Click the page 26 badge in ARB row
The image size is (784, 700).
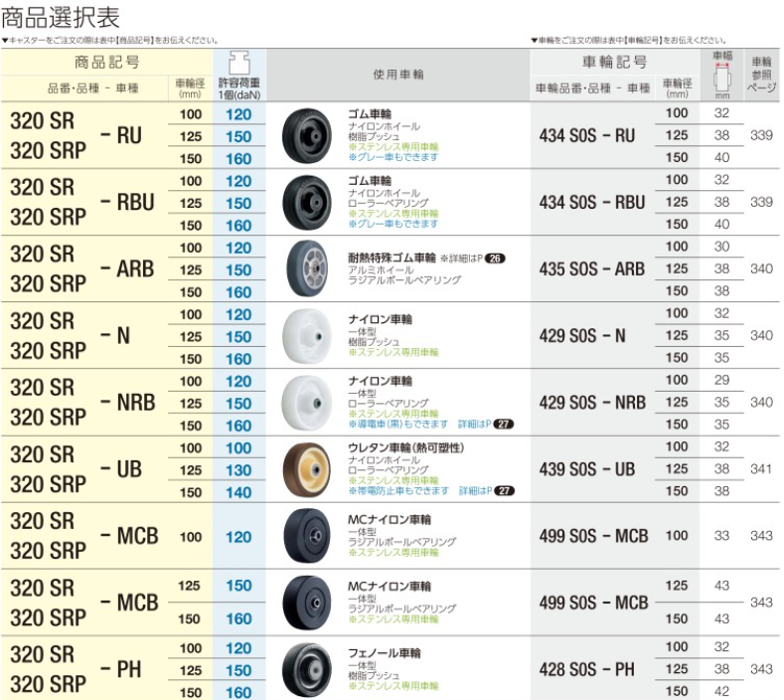click(x=495, y=258)
